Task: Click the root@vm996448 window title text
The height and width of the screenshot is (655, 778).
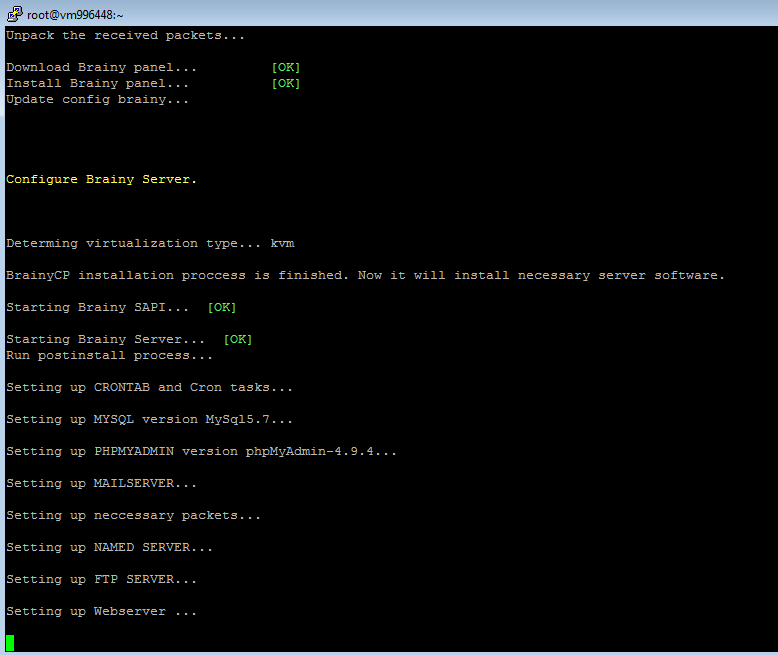Action: coord(75,13)
